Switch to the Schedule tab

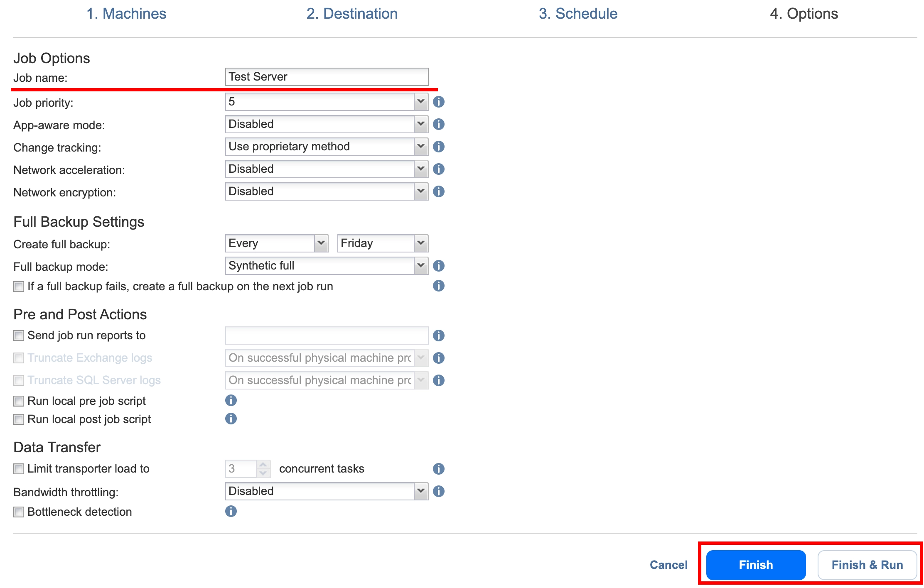[578, 13]
